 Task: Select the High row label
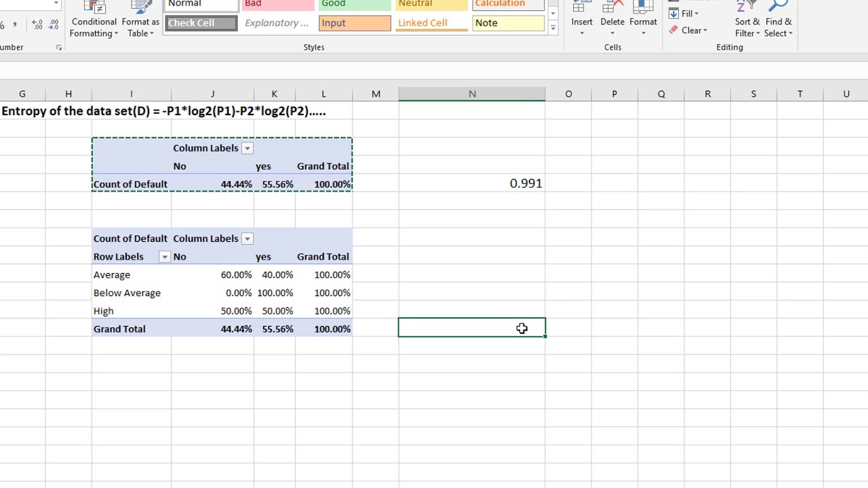click(x=132, y=311)
